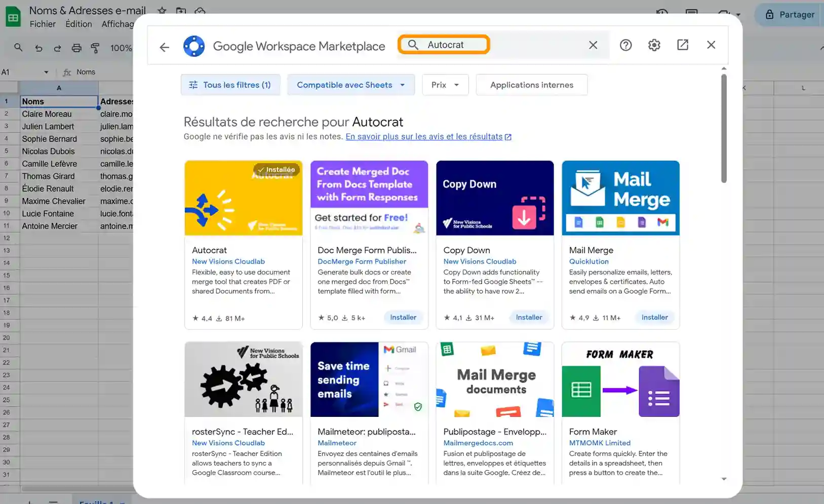Click the Autocrat search input field
The image size is (824, 504).
pyautogui.click(x=504, y=45)
